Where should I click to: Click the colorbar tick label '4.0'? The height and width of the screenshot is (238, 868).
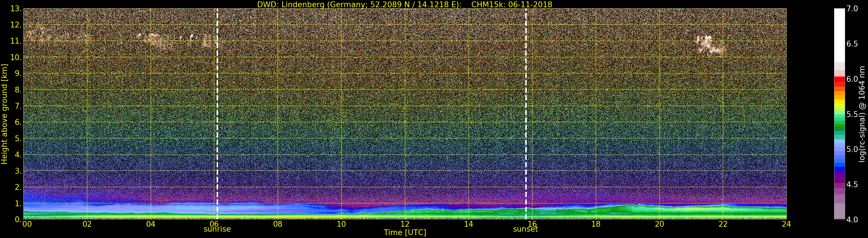(852, 219)
